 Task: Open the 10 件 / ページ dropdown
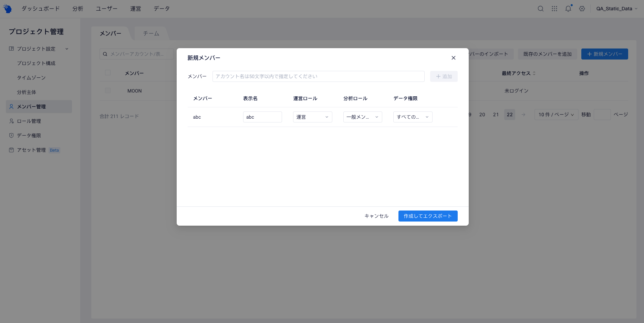pyautogui.click(x=556, y=115)
